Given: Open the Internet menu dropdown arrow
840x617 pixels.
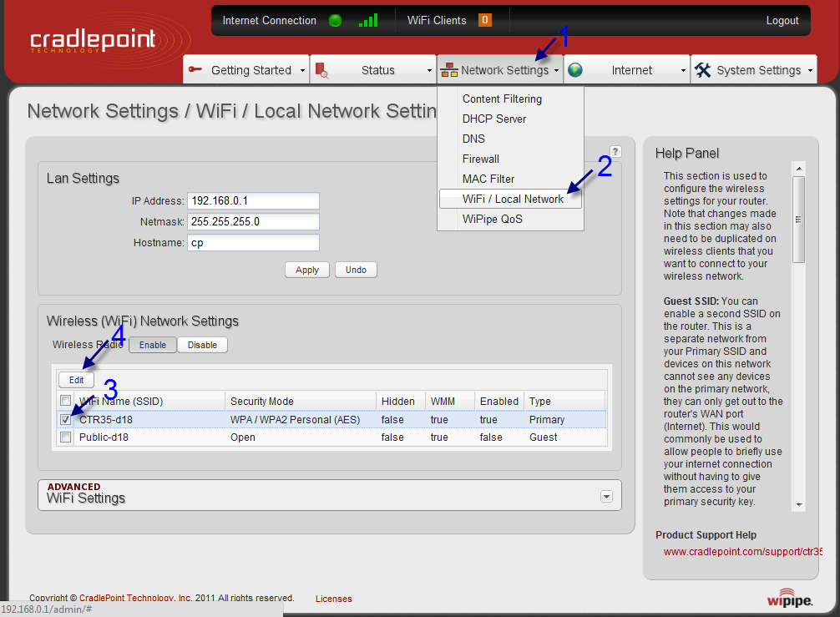Looking at the screenshot, I should 683,71.
